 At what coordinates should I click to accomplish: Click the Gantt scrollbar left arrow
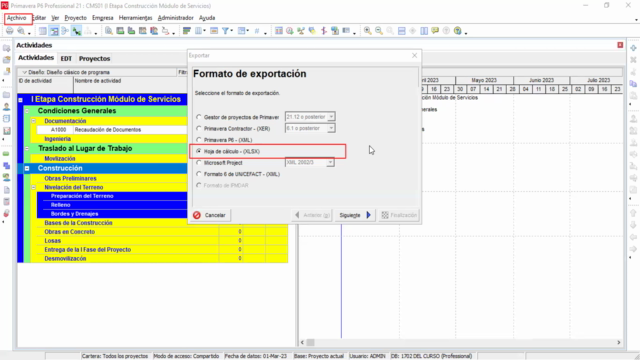click(302, 342)
